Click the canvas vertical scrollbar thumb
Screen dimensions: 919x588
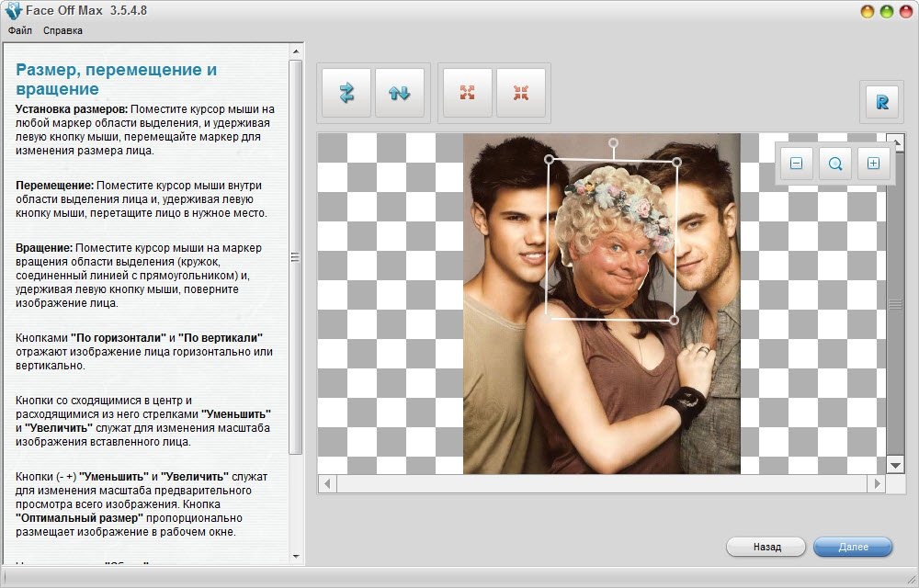coord(895,303)
